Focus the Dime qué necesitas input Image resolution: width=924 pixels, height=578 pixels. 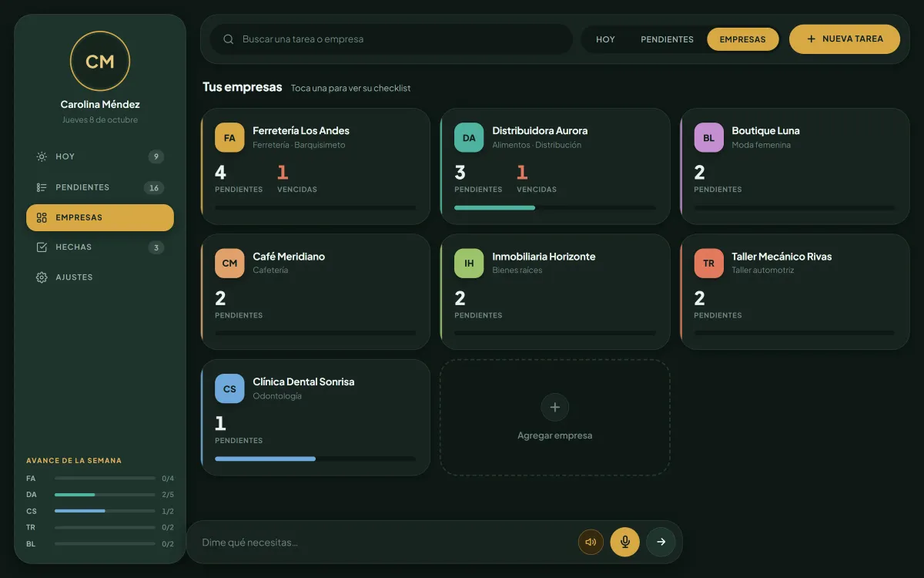point(383,543)
